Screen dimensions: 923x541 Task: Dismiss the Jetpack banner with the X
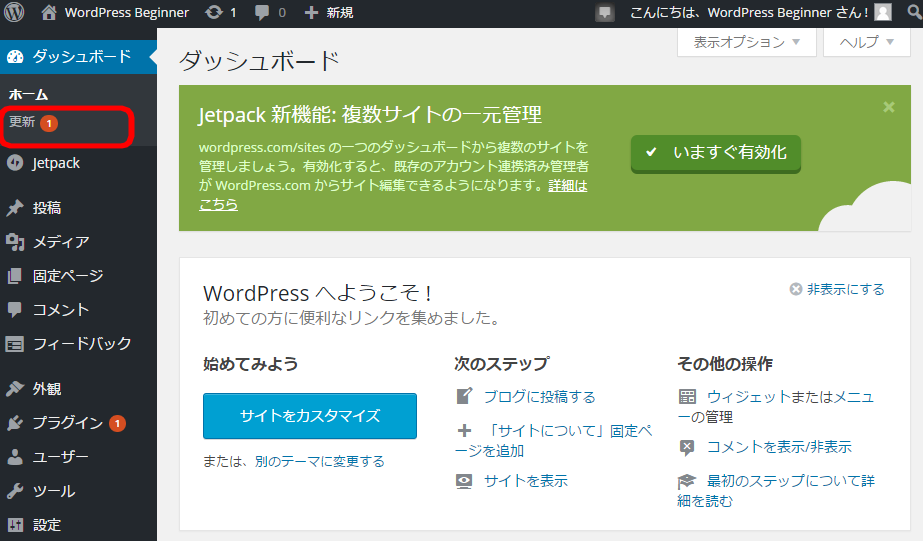pos(889,107)
